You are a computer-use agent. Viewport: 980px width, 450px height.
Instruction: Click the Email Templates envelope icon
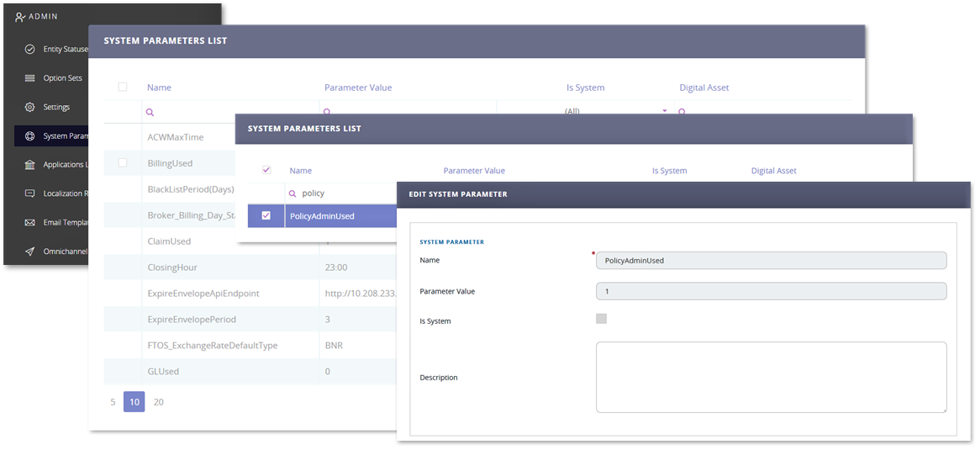click(29, 223)
